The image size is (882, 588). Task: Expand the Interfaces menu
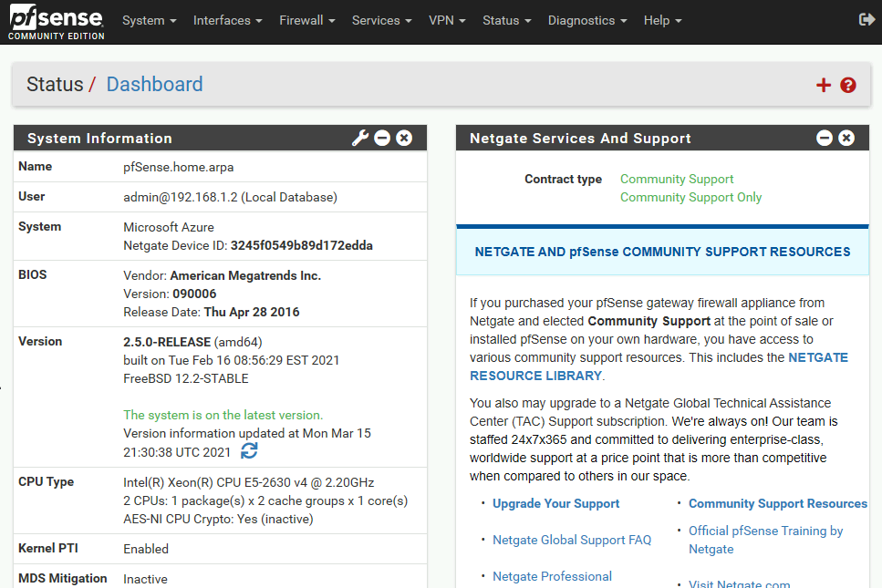(228, 21)
